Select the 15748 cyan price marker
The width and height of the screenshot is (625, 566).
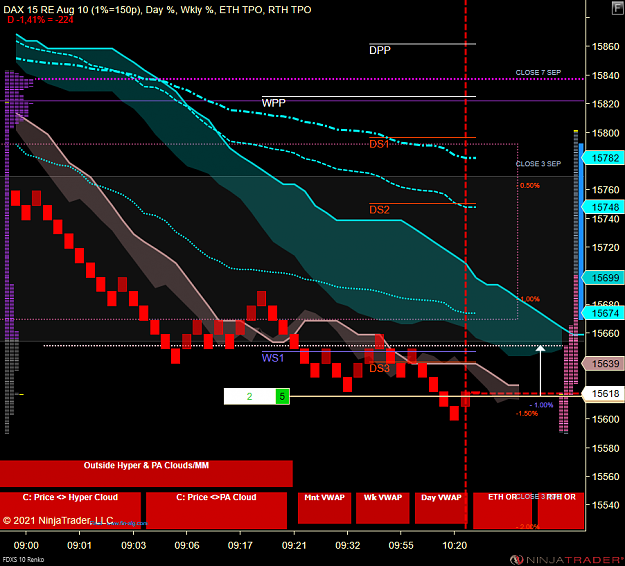pyautogui.click(x=603, y=207)
